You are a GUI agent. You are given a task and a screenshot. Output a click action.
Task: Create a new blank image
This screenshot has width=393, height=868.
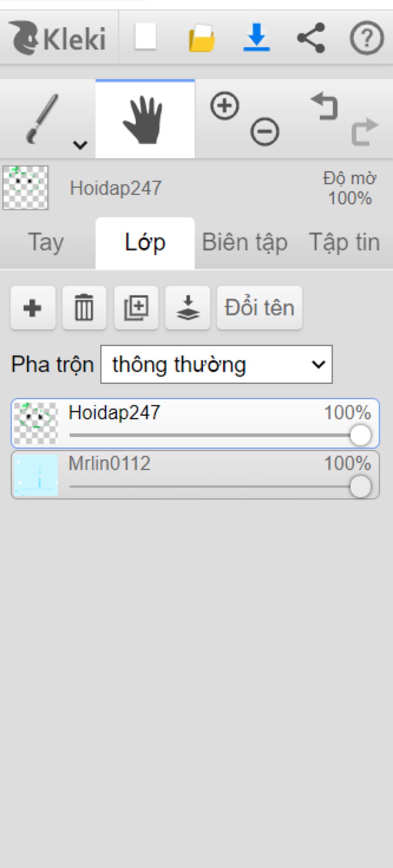click(145, 37)
